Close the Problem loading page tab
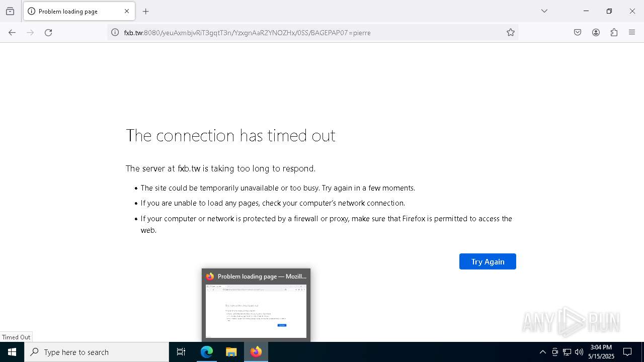This screenshot has height=362, width=644. point(127,11)
